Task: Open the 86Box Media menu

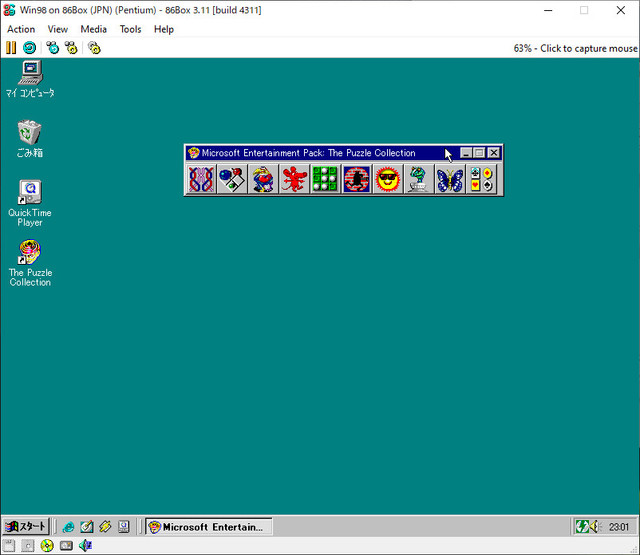Action: 93,29
